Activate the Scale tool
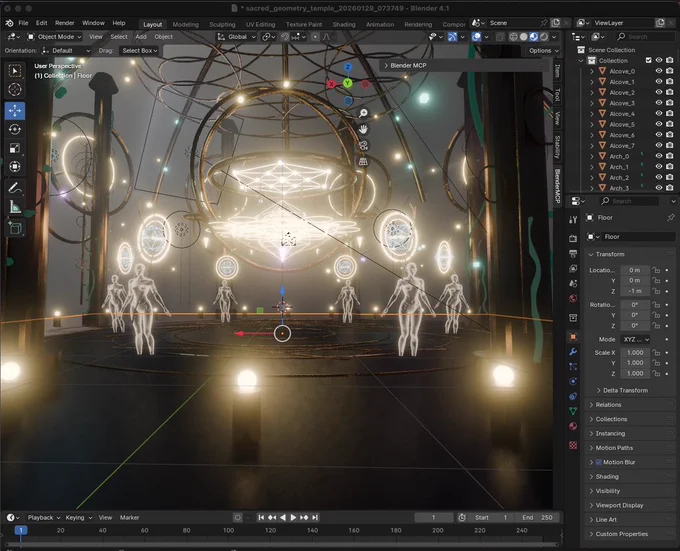 click(15, 148)
